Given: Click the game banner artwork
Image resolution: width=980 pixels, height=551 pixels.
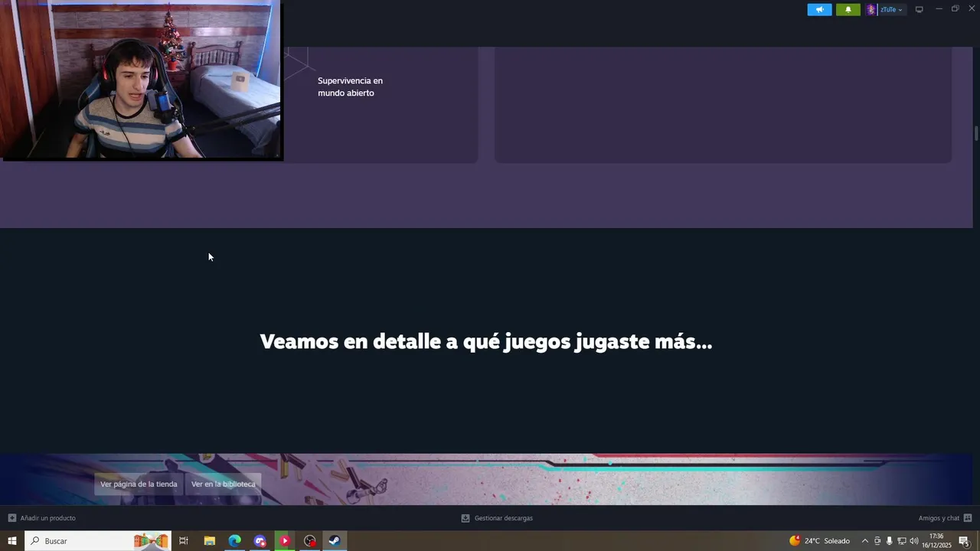Looking at the screenshot, I should (486, 480).
